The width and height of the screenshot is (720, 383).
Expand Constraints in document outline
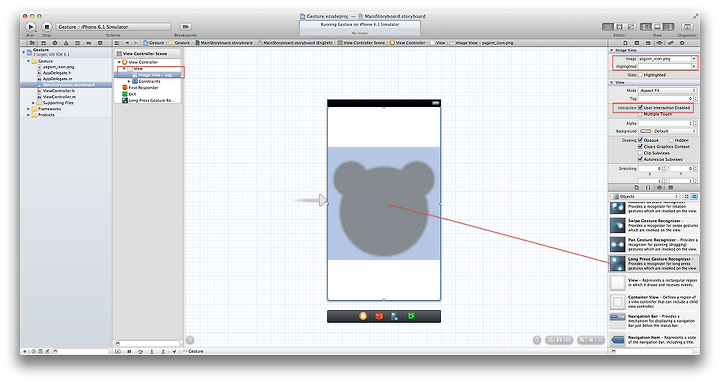pos(129,81)
